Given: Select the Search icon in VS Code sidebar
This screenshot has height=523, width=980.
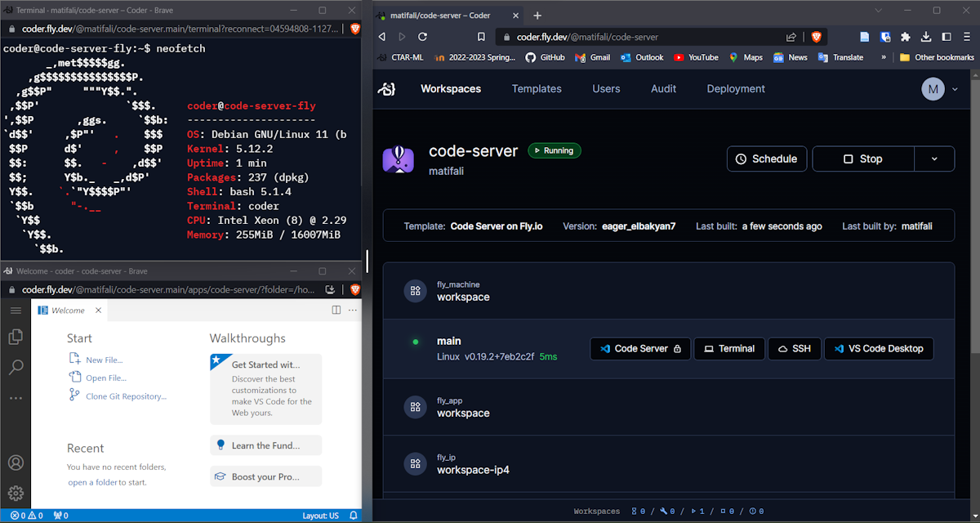Looking at the screenshot, I should (16, 368).
